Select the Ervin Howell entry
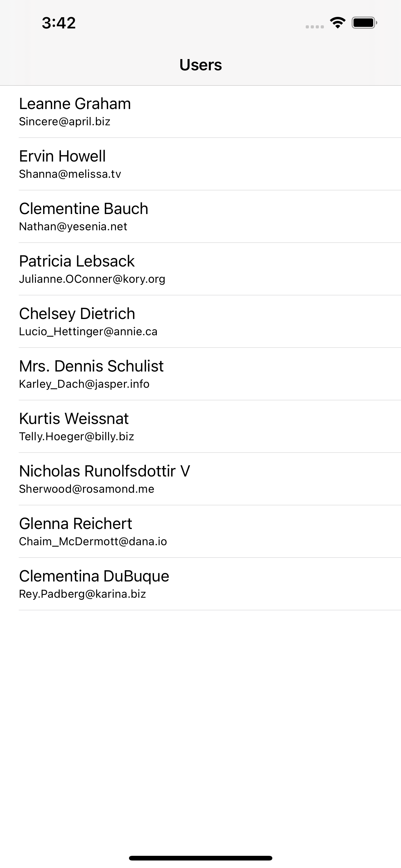The height and width of the screenshot is (868, 401). pos(201,164)
